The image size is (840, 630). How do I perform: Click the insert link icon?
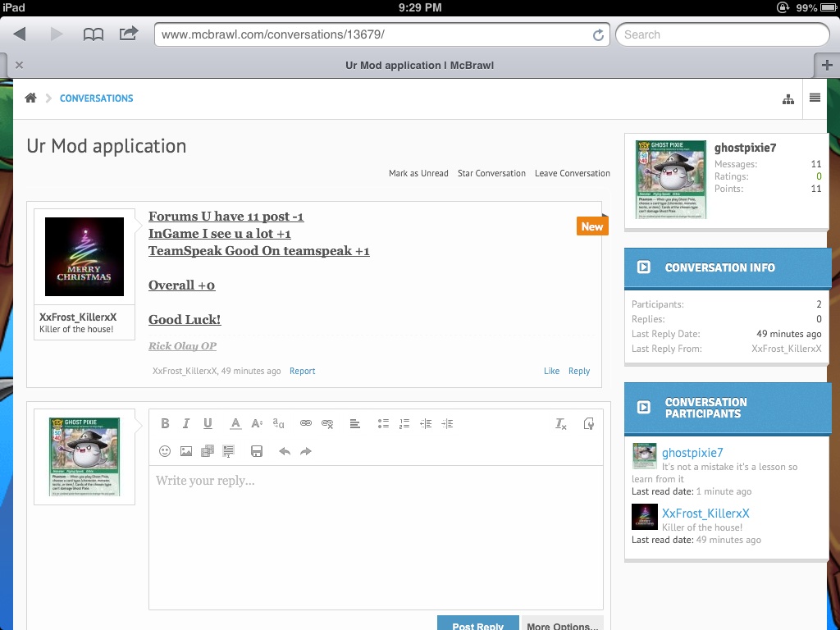point(306,423)
